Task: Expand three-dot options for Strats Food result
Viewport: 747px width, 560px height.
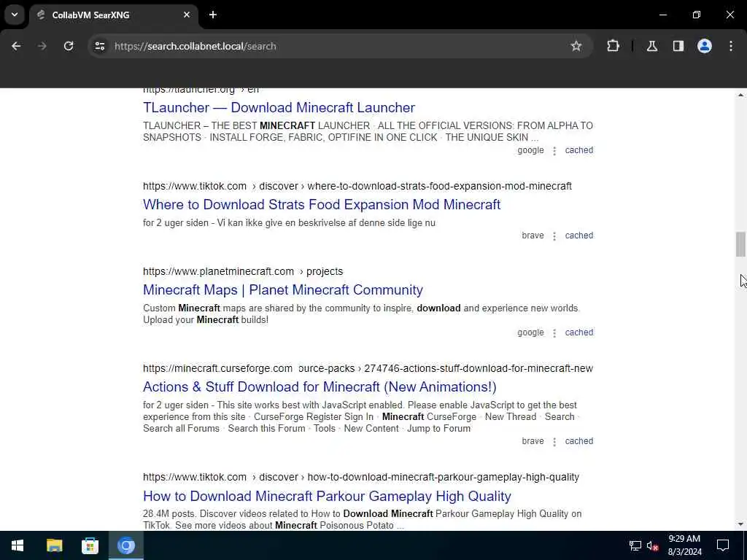Action: [554, 236]
